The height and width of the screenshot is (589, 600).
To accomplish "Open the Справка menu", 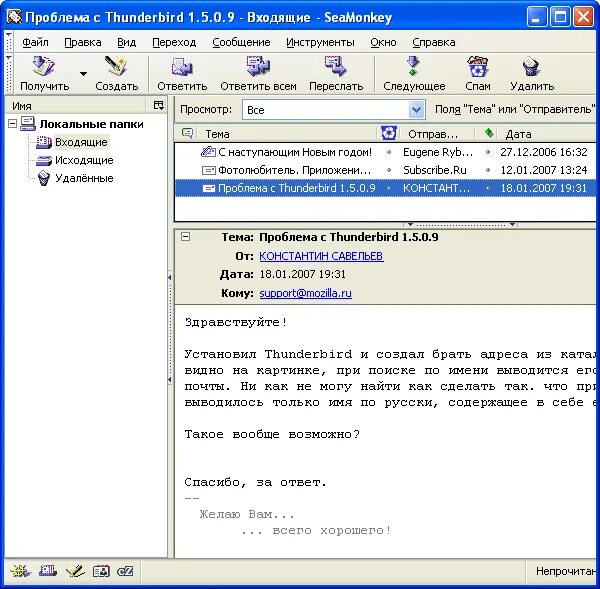I will pyautogui.click(x=434, y=42).
